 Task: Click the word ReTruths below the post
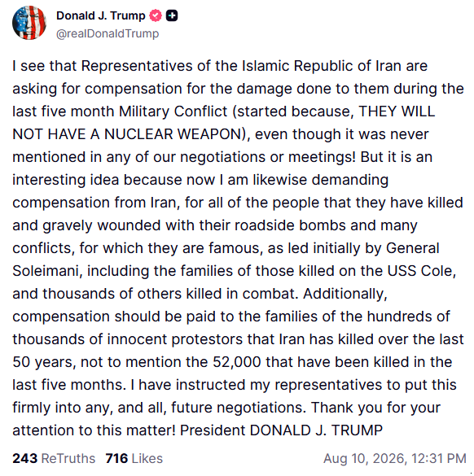pos(68,458)
